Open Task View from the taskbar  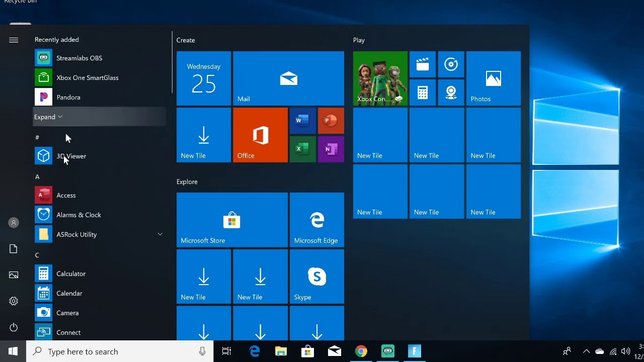[x=226, y=351]
